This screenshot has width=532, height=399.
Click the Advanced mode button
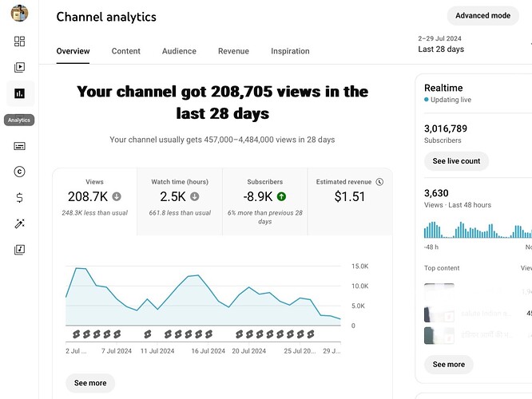[x=482, y=16]
